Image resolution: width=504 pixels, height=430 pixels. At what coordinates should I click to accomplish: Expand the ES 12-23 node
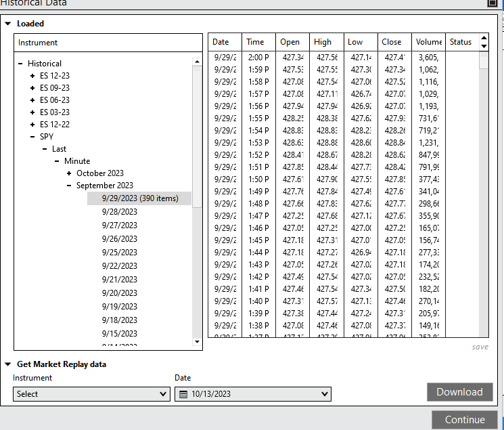click(32, 76)
